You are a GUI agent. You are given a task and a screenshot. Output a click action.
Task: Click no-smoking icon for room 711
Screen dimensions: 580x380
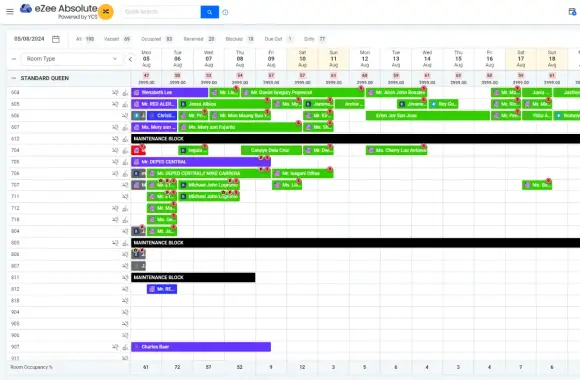coord(125,196)
